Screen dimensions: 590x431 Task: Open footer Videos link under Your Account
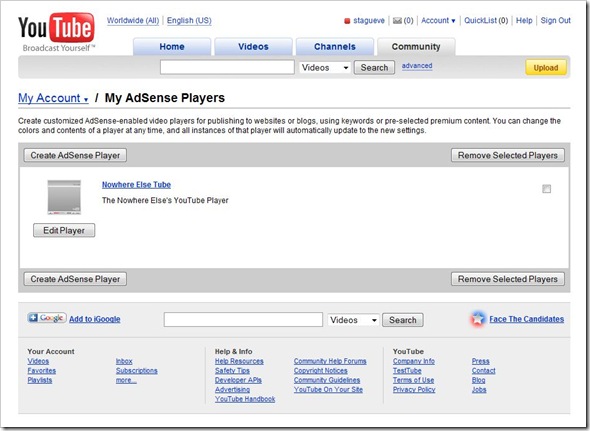pos(38,361)
